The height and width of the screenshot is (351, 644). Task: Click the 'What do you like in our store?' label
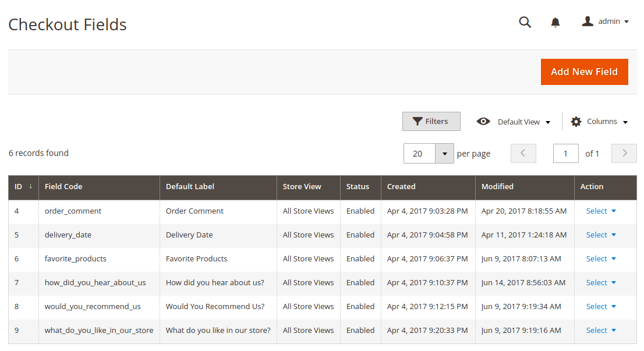[x=218, y=330]
